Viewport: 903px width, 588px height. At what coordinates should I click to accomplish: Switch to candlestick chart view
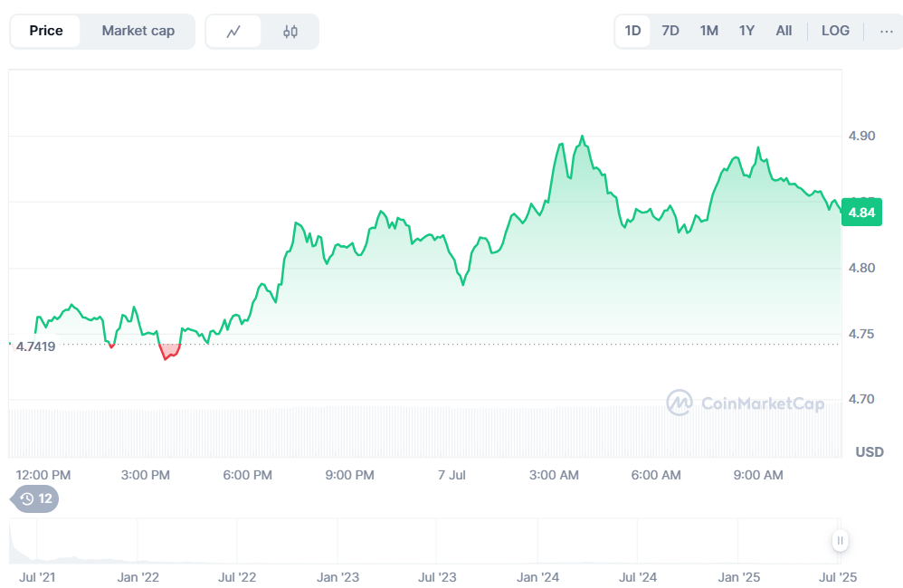click(290, 32)
